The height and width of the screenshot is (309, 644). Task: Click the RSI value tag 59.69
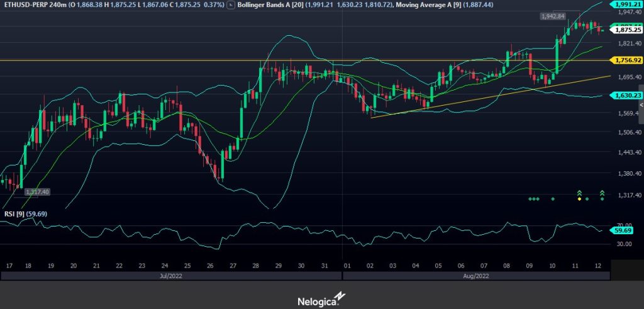pyautogui.click(x=625, y=231)
